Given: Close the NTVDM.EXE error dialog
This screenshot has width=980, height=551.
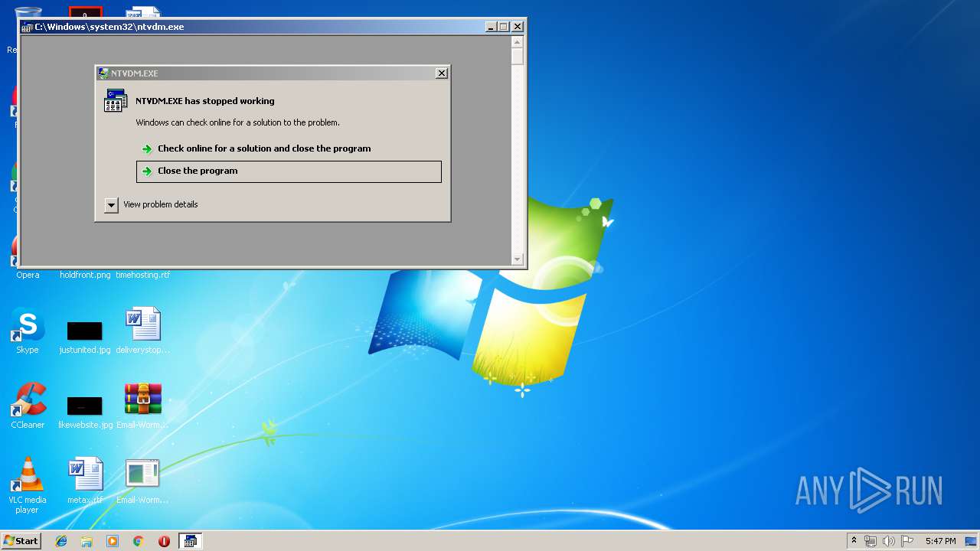Looking at the screenshot, I should [441, 73].
